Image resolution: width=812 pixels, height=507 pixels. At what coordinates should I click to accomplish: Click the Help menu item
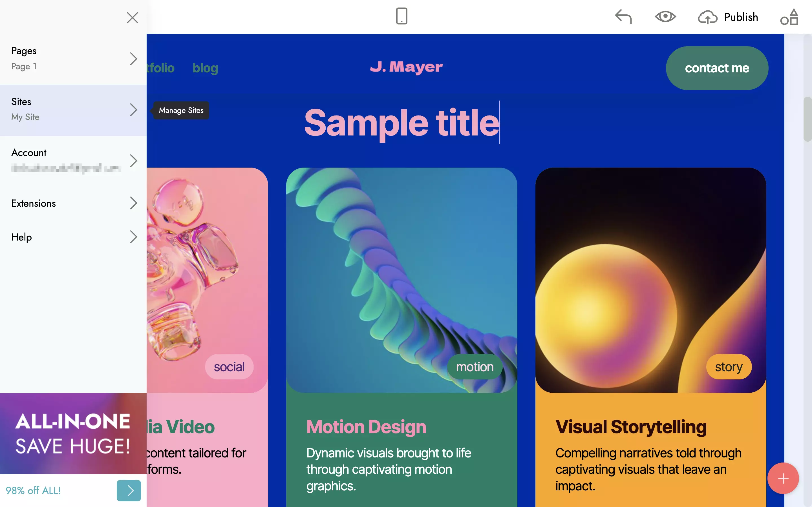(22, 237)
